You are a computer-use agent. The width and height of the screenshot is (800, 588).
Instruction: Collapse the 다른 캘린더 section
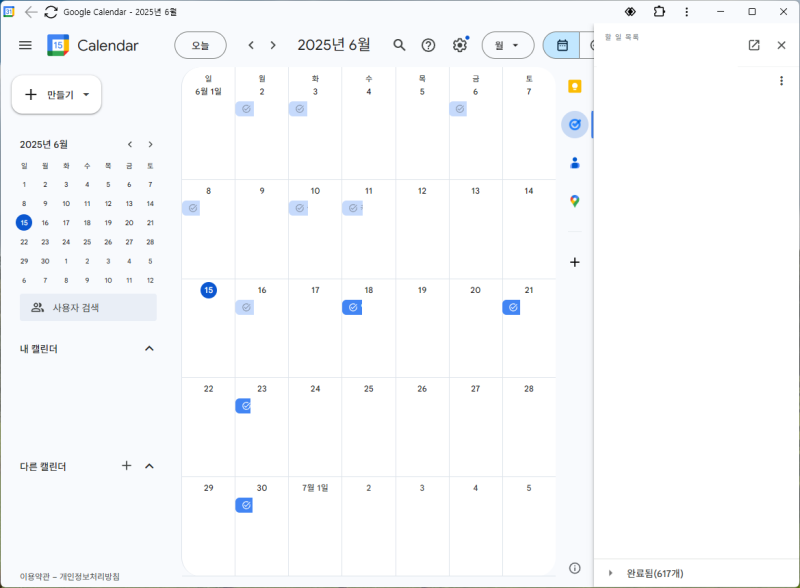pyautogui.click(x=149, y=466)
